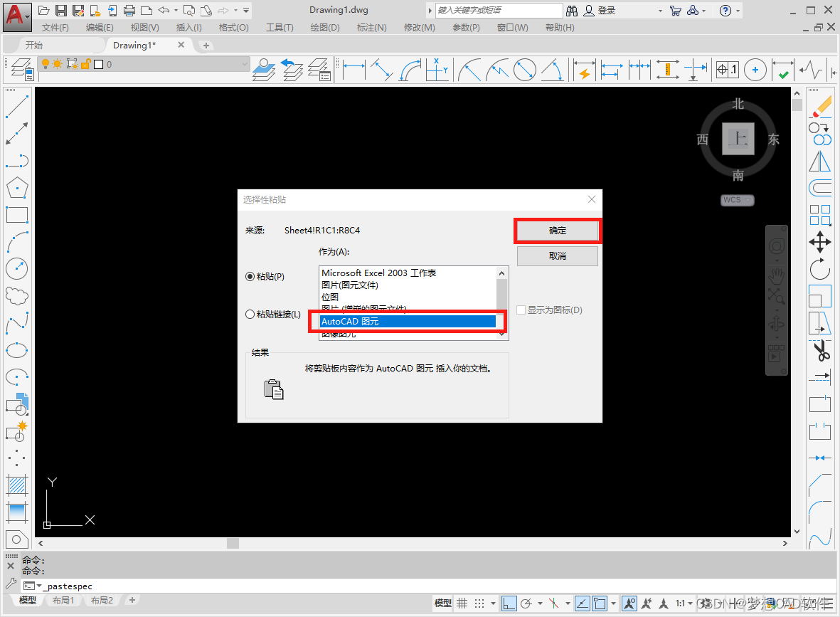The width and height of the screenshot is (840, 617).
Task: Toggle grid display in status bar
Action: pyautogui.click(x=462, y=603)
